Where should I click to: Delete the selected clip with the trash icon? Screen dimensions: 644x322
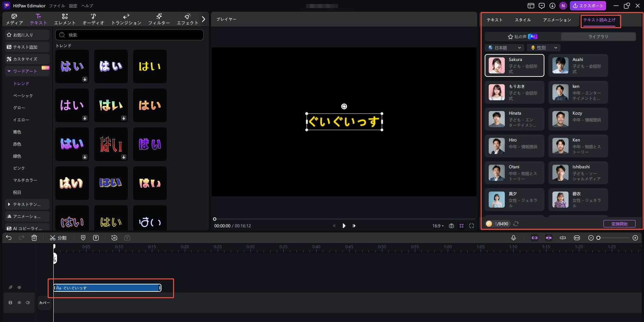point(34,238)
